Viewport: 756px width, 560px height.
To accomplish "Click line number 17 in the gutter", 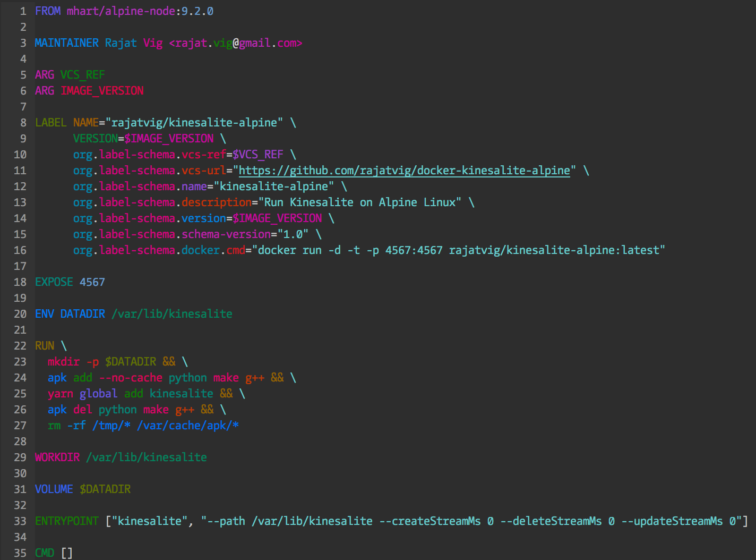I will [x=20, y=266].
